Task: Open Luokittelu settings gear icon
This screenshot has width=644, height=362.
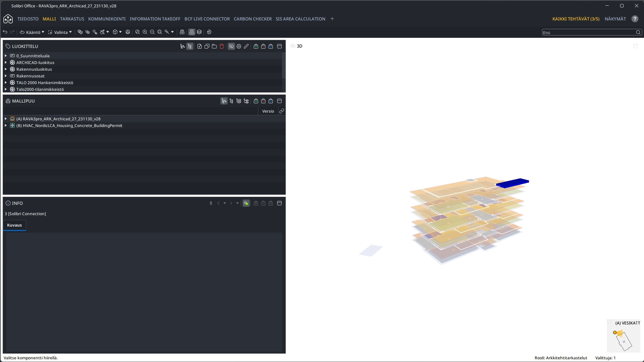Action: click(239, 47)
